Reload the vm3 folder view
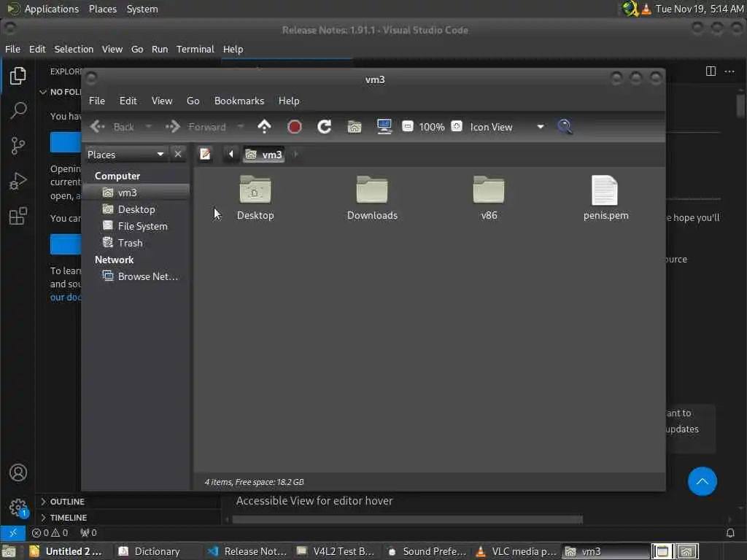This screenshot has height=560, width=747. (x=325, y=127)
